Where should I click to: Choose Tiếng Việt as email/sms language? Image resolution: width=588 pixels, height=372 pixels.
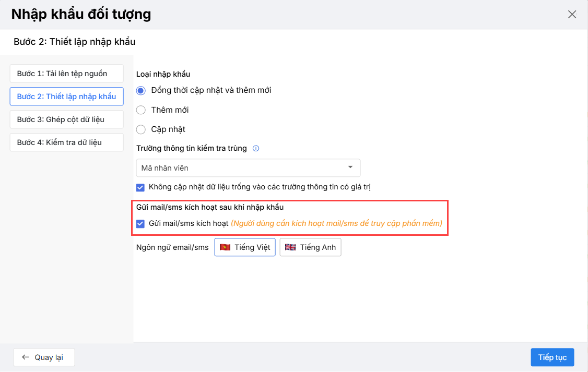point(245,247)
